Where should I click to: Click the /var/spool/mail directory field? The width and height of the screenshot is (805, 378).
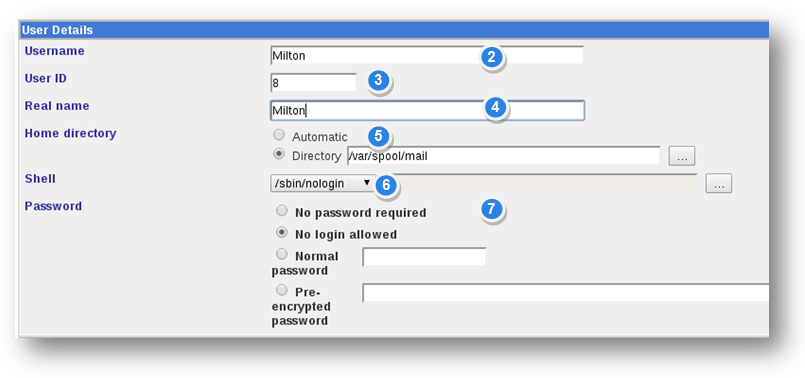(x=504, y=156)
